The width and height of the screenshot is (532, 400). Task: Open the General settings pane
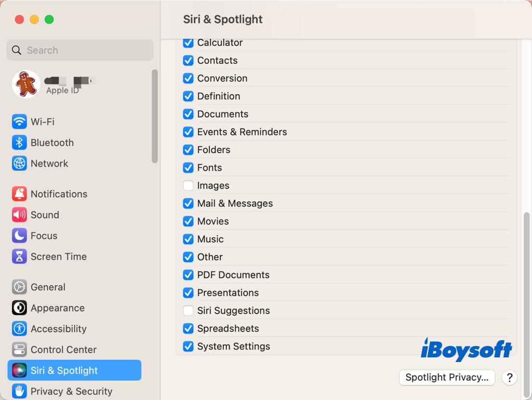point(47,287)
